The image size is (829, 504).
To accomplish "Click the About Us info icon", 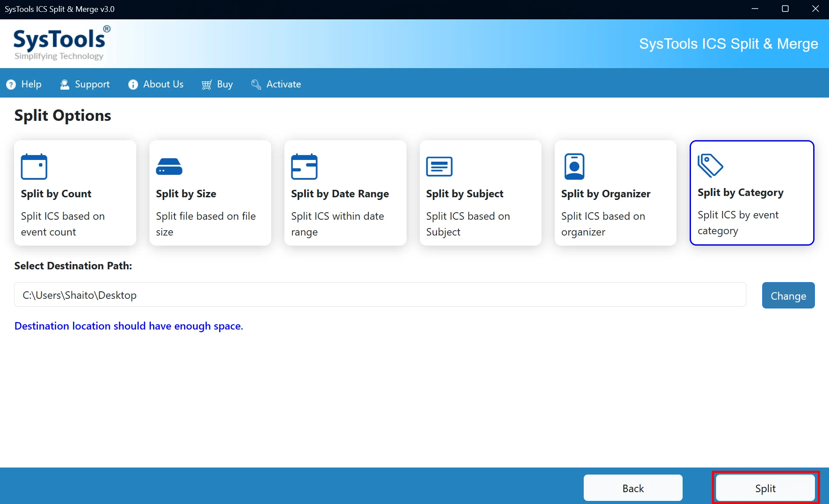I will pos(133,84).
